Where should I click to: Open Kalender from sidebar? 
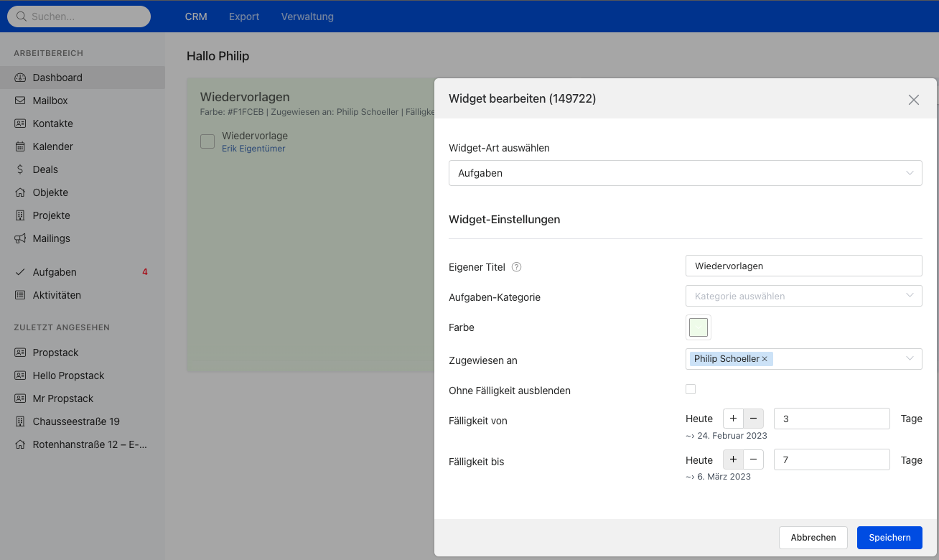(x=83, y=146)
